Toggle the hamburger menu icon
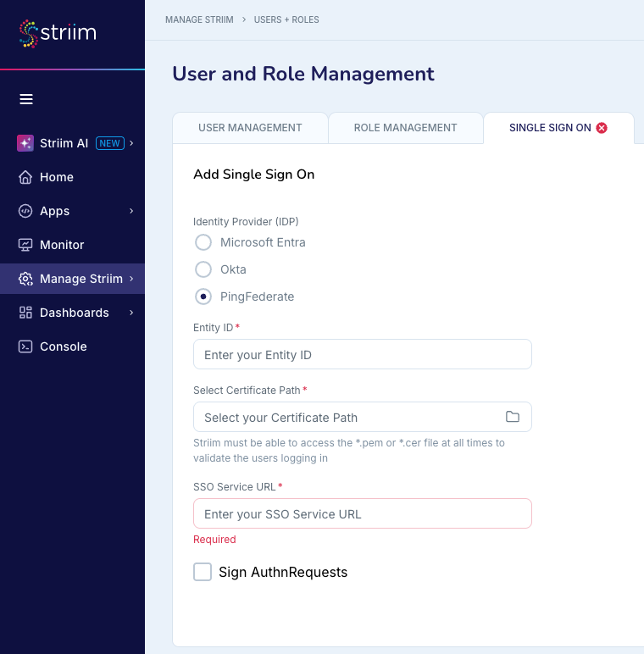 [x=26, y=99]
